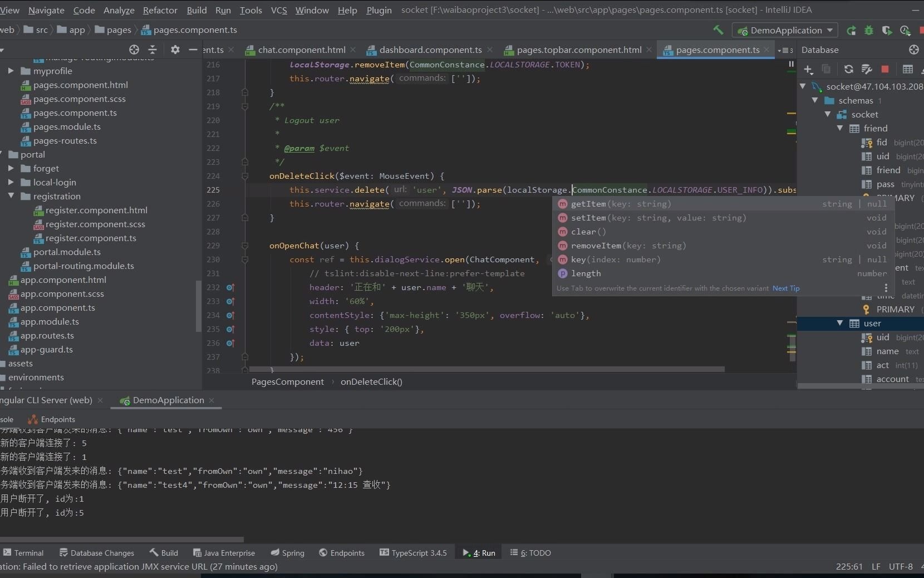Click the Debug bug icon
The image size is (924, 578).
tap(869, 31)
